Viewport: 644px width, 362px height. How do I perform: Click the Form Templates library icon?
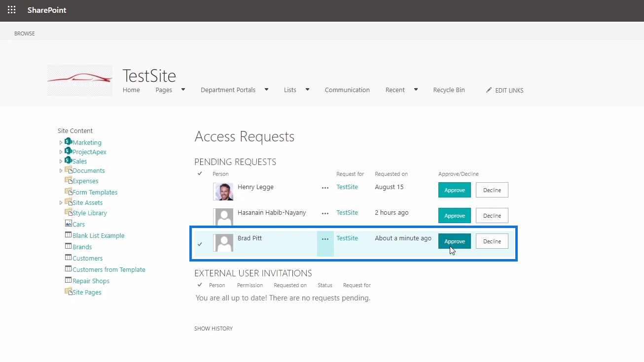click(x=69, y=192)
